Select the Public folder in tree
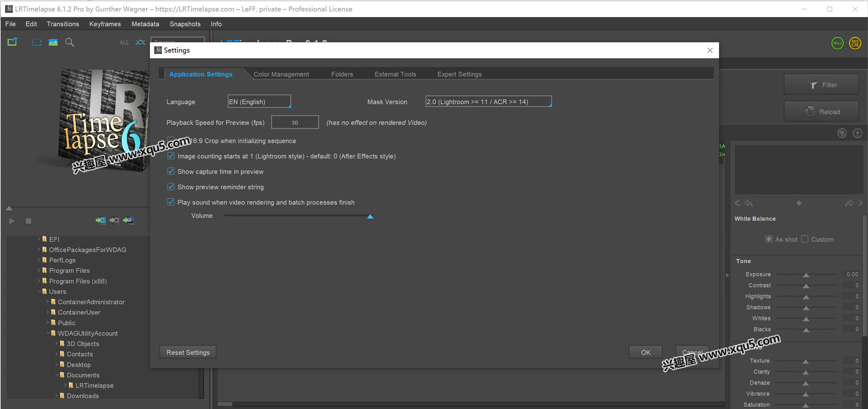 67,323
